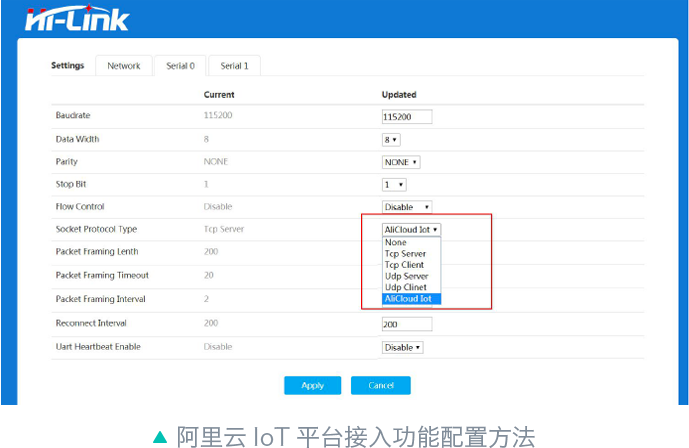Screen dimensions: 689x448
Task: Click the Updated column header
Action: (x=399, y=94)
